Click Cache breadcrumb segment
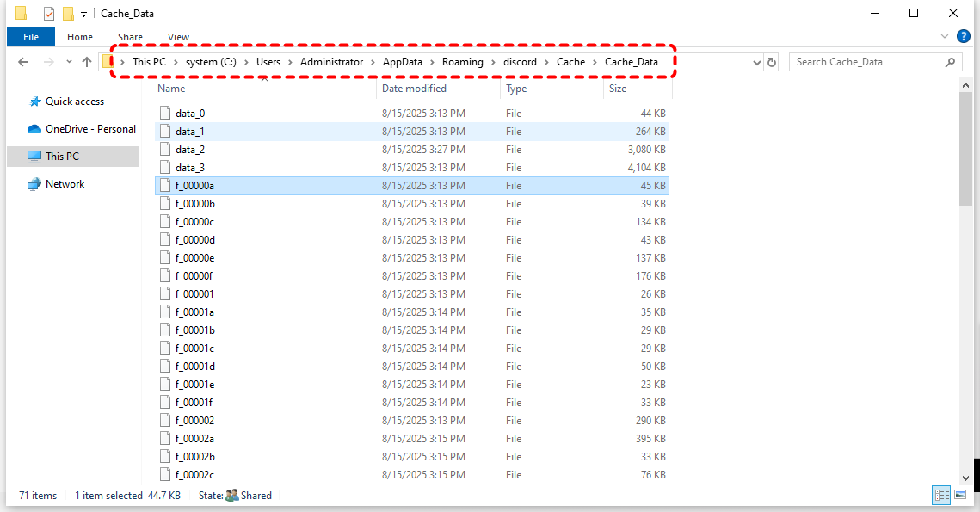This screenshot has height=512, width=980. point(571,62)
